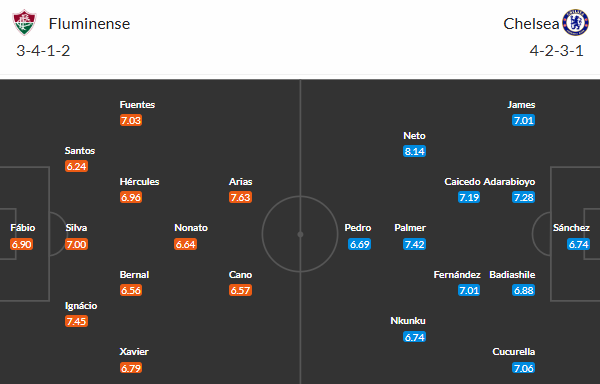Click the Chelsea club crest icon
Viewport: 600px width, 384px height.
(x=575, y=23)
